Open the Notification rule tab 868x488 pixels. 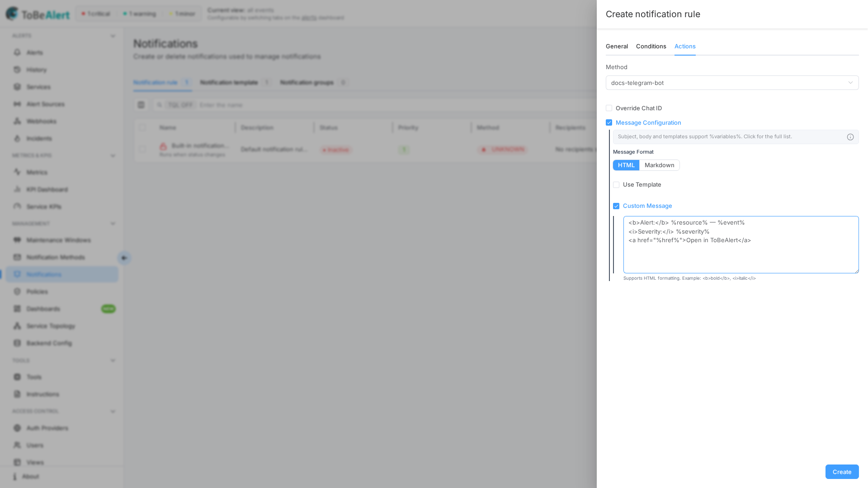point(162,82)
